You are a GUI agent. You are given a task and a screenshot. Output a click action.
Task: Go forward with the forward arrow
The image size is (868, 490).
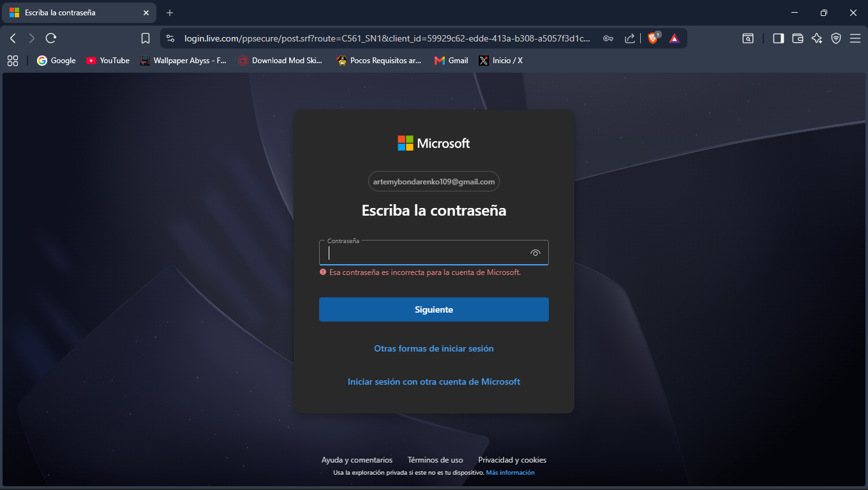tap(32, 38)
